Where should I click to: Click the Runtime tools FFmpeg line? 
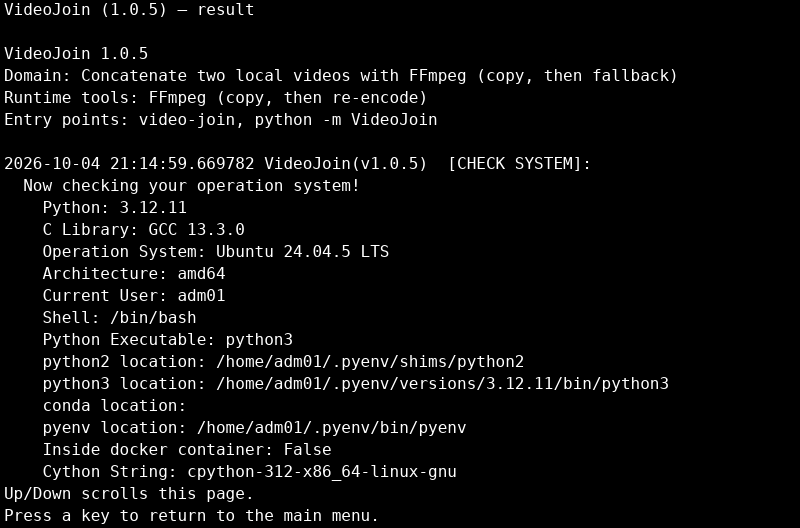(x=215, y=97)
